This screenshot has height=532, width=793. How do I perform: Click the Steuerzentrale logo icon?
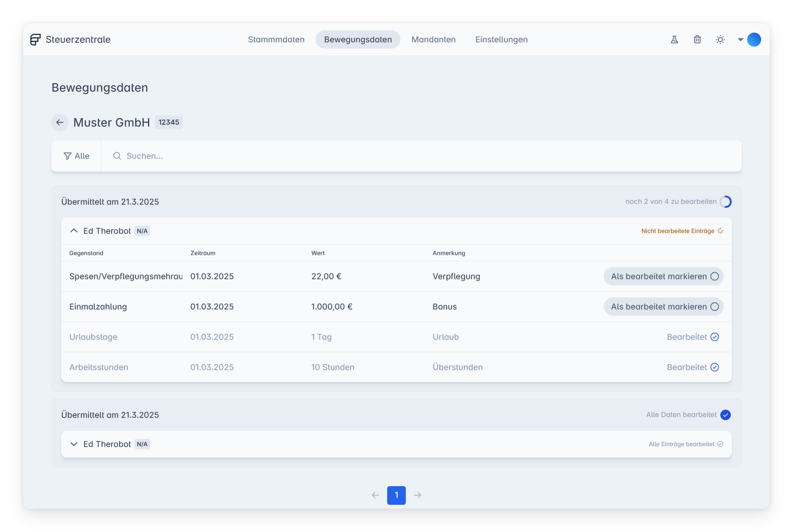click(35, 40)
